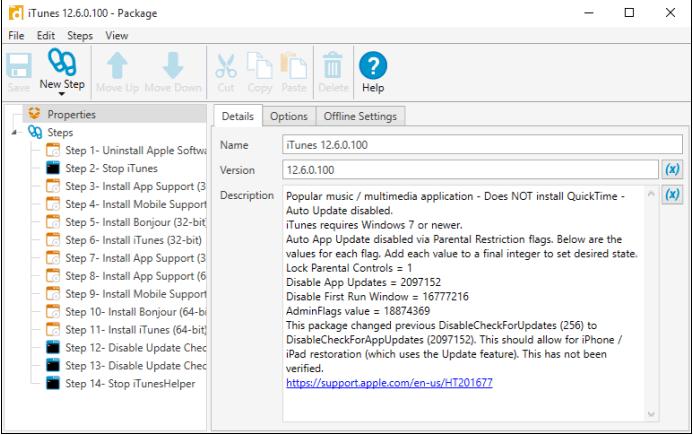Click the Properties package icon
This screenshot has height=435, width=693.
34,113
